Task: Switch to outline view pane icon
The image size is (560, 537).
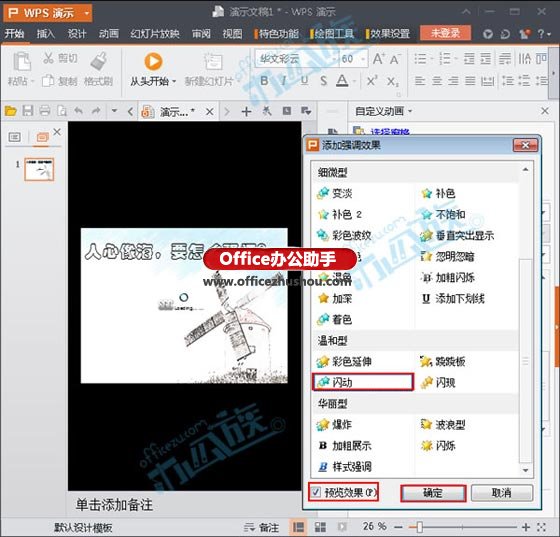Action: pos(15,137)
